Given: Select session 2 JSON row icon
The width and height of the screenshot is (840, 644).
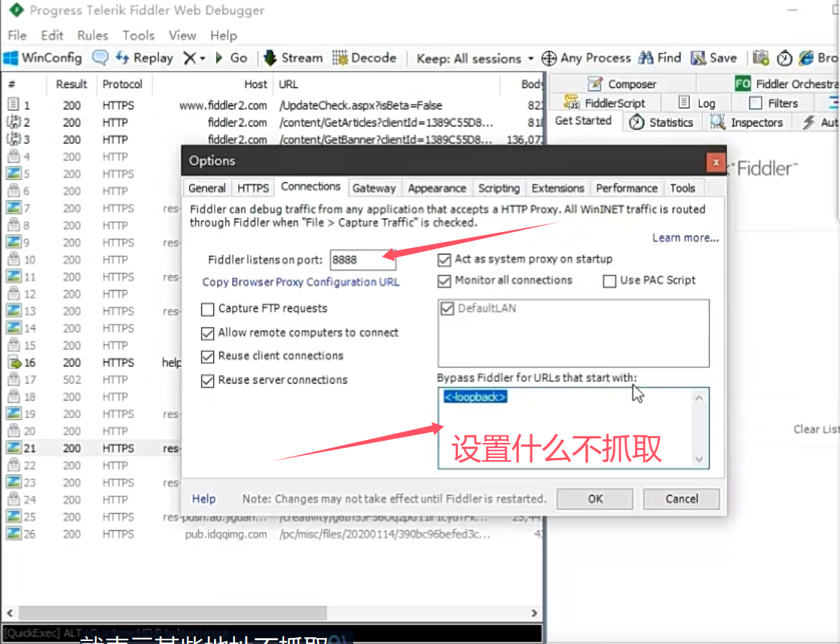Looking at the screenshot, I should [14, 122].
